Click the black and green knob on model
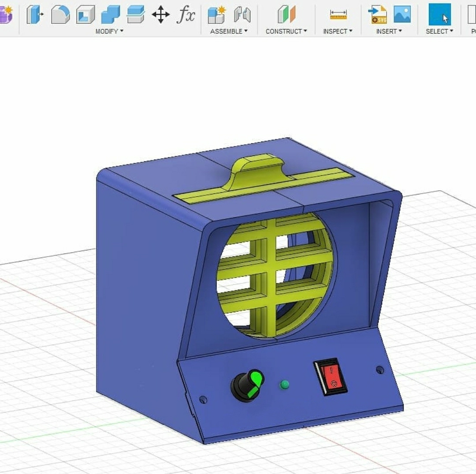Viewport: 476px width, 474px height. (x=247, y=386)
